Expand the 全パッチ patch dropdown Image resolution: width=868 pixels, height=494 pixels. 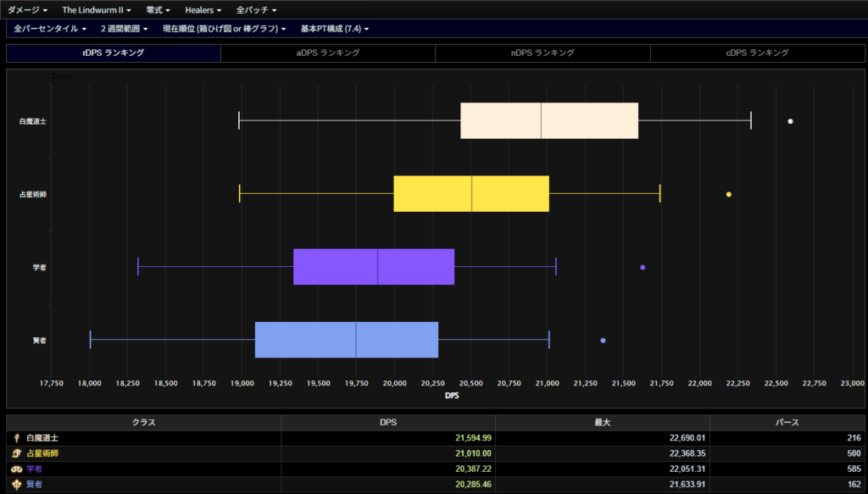click(x=256, y=9)
